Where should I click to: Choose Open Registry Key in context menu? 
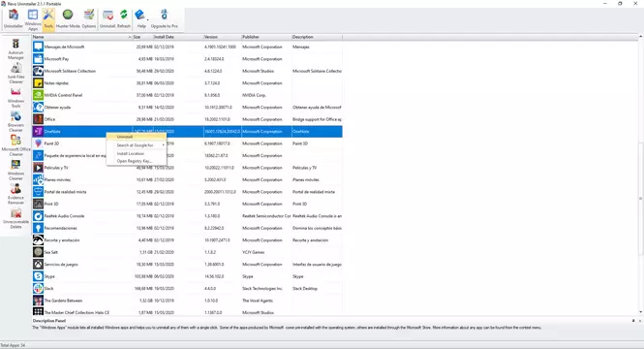137,161
